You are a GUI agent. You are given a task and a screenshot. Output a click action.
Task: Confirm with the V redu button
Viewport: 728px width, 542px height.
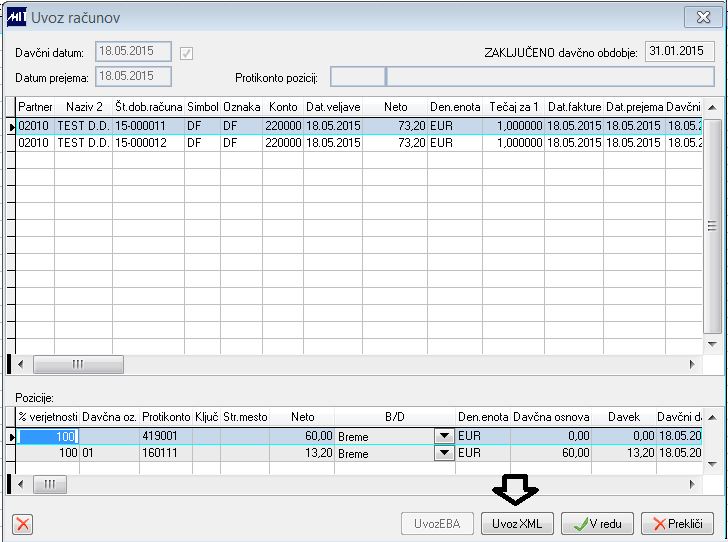[x=597, y=524]
